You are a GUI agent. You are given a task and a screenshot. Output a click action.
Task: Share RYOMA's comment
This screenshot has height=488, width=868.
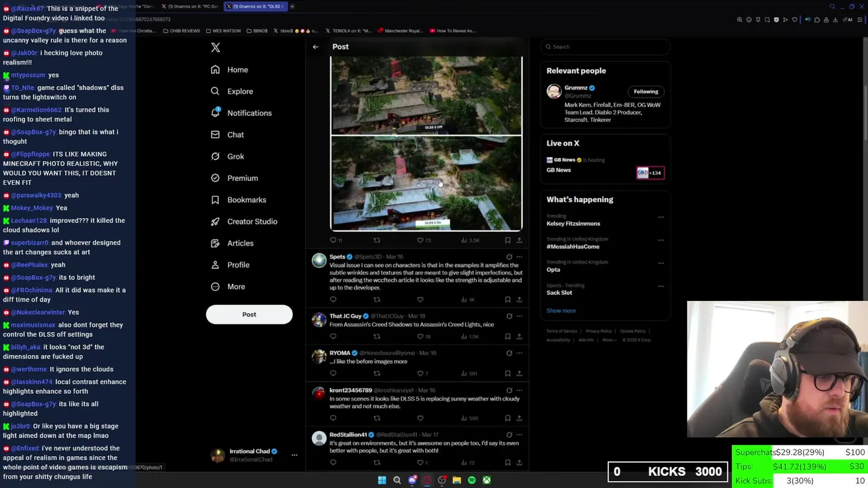click(519, 373)
